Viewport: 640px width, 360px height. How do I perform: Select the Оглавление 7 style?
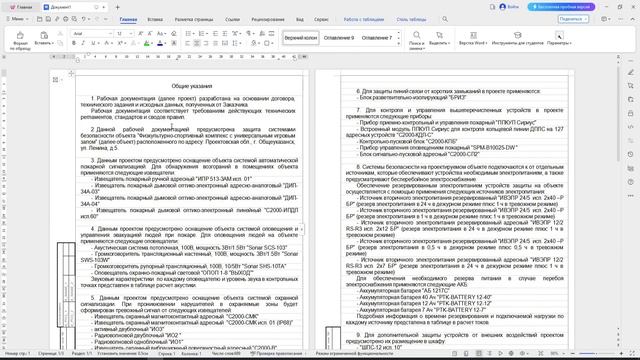pos(377,38)
